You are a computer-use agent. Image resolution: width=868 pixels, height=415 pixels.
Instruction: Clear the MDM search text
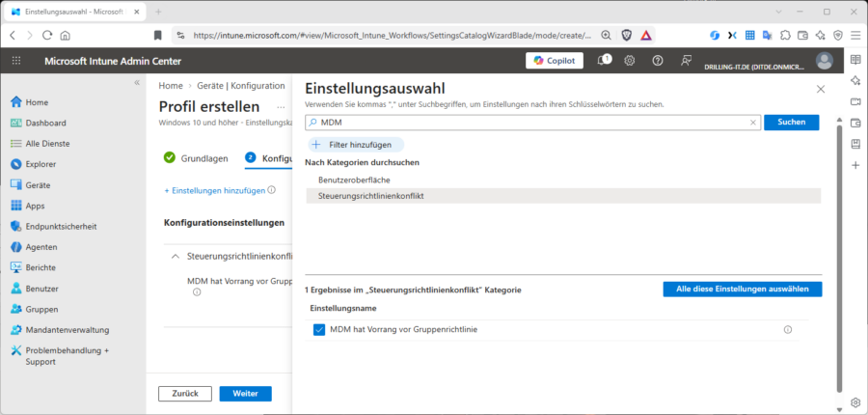tap(753, 123)
